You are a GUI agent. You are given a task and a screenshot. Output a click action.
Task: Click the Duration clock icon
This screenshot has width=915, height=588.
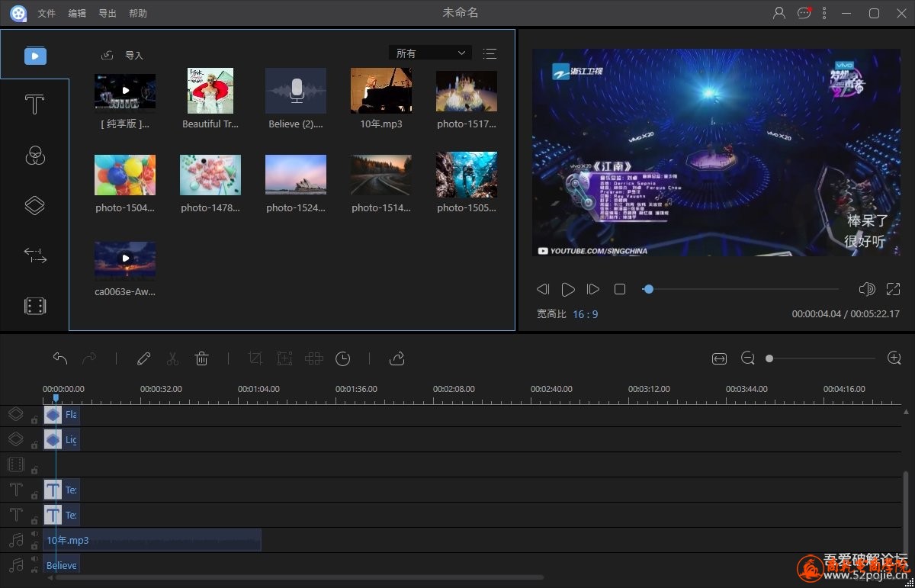tap(343, 358)
